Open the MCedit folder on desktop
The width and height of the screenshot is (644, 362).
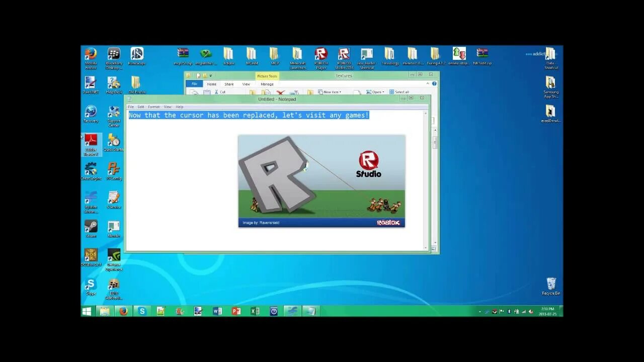pos(252,56)
